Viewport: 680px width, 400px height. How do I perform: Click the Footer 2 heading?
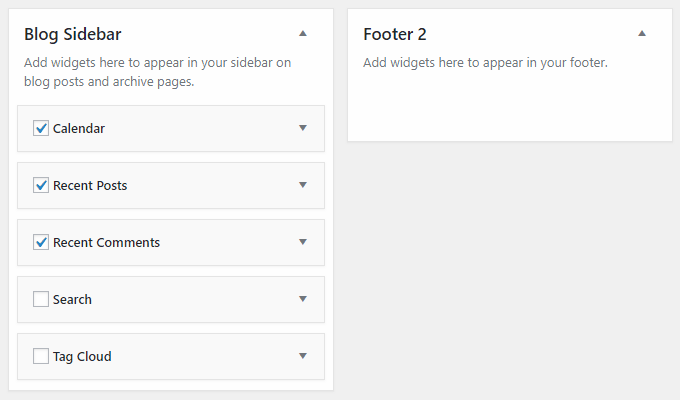[x=395, y=34]
